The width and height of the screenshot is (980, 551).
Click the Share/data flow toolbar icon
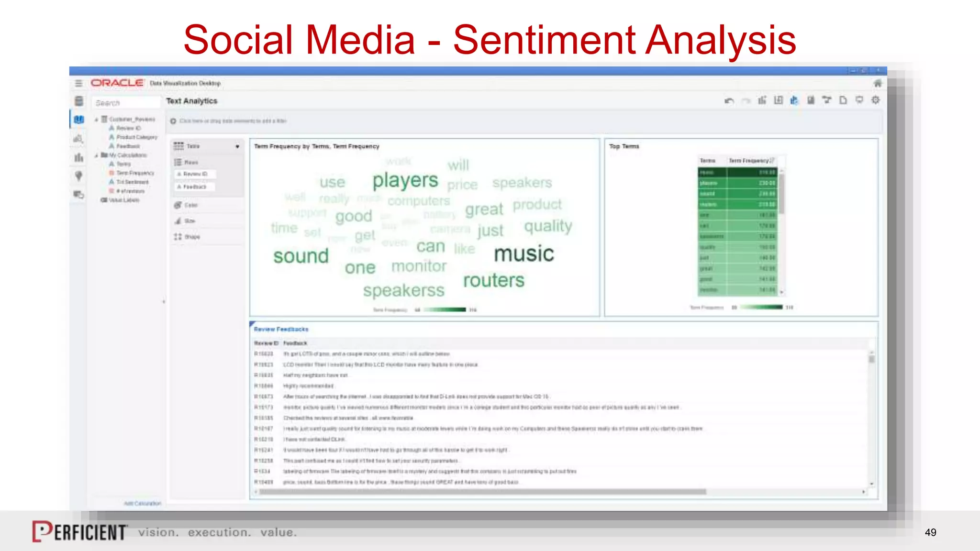(827, 100)
